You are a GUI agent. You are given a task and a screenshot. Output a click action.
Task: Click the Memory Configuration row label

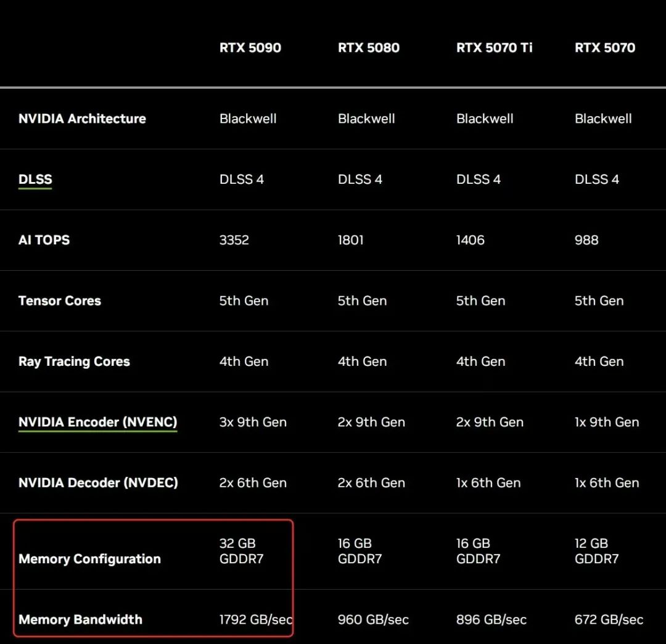pos(89,559)
